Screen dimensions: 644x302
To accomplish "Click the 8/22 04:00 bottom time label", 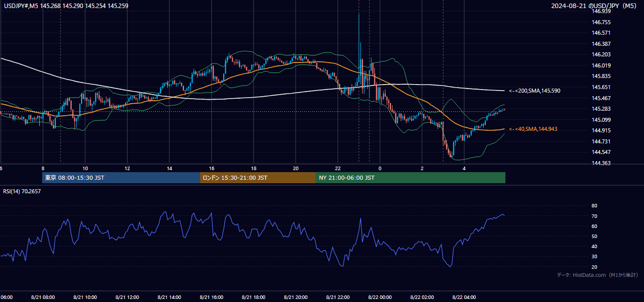I will 464,297.
